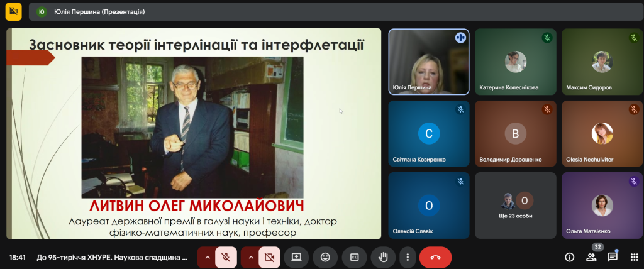Open activities grid icon
The height and width of the screenshot is (269, 644).
coord(634,258)
